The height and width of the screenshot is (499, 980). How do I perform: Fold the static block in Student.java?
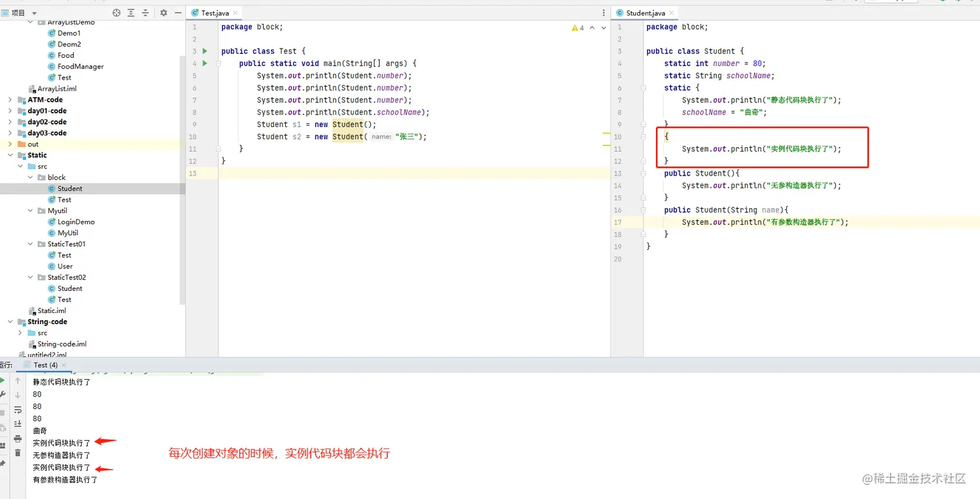(x=644, y=88)
